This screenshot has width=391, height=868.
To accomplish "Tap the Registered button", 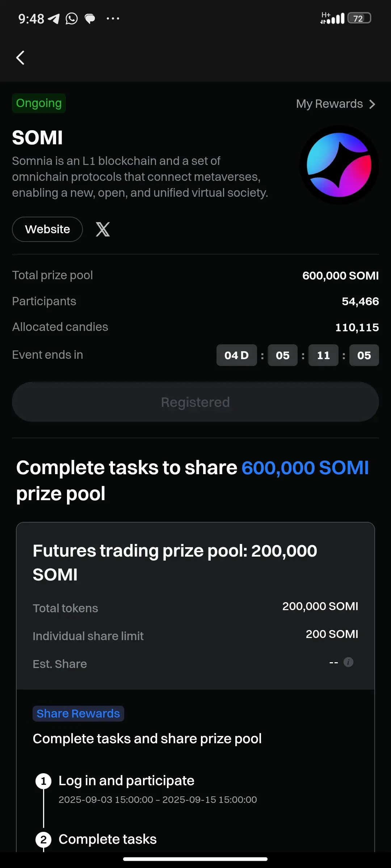I will (x=195, y=402).
